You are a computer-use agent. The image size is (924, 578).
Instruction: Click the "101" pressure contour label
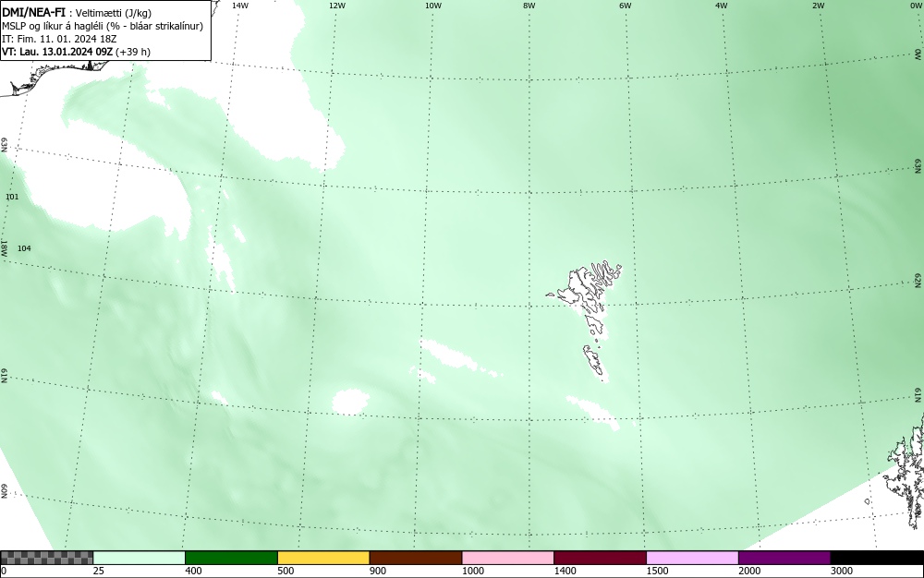pyautogui.click(x=12, y=197)
